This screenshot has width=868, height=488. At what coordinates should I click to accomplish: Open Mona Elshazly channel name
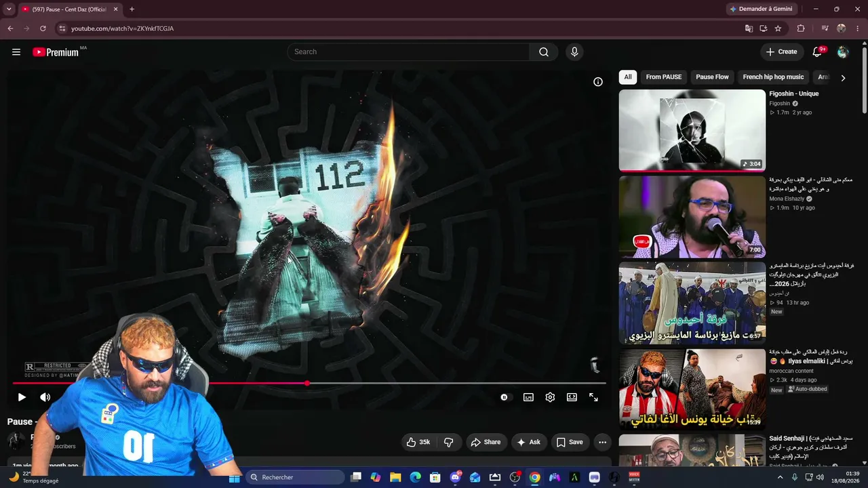click(x=786, y=199)
